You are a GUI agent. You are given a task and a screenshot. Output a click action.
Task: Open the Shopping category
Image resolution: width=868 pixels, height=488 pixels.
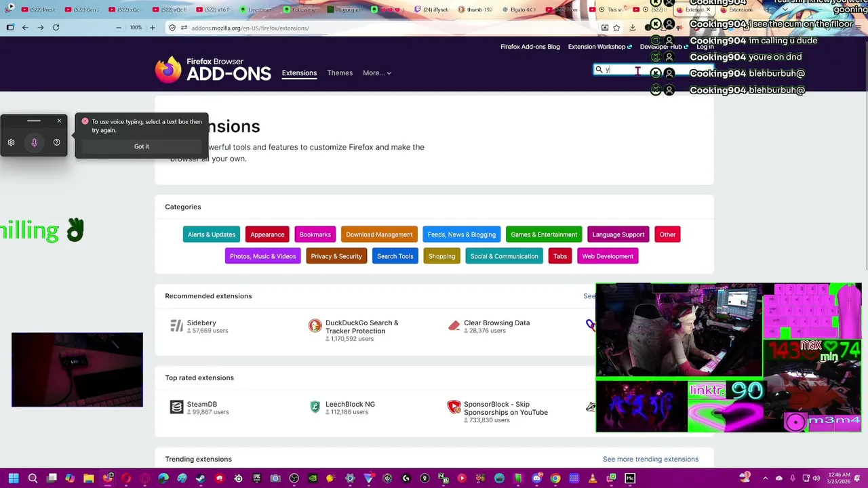coord(441,256)
